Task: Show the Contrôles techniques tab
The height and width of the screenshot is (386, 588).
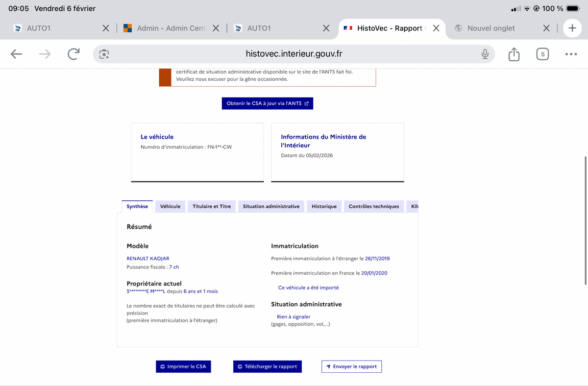Action: 374,207
